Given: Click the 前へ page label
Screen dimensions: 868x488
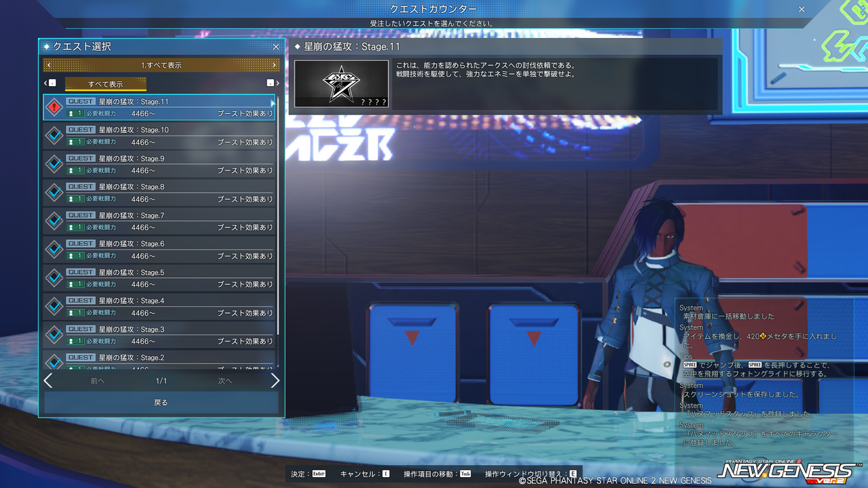Looking at the screenshot, I should (x=98, y=381).
